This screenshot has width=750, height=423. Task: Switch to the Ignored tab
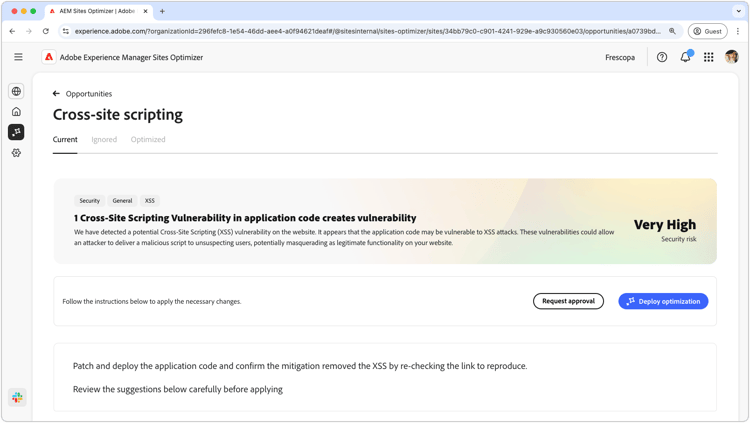104,139
